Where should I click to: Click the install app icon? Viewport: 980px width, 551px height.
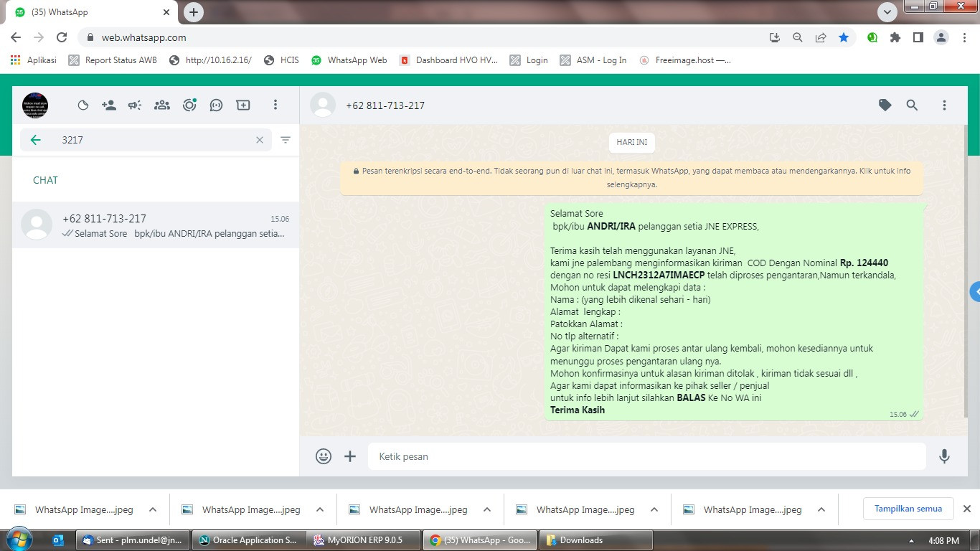click(775, 37)
